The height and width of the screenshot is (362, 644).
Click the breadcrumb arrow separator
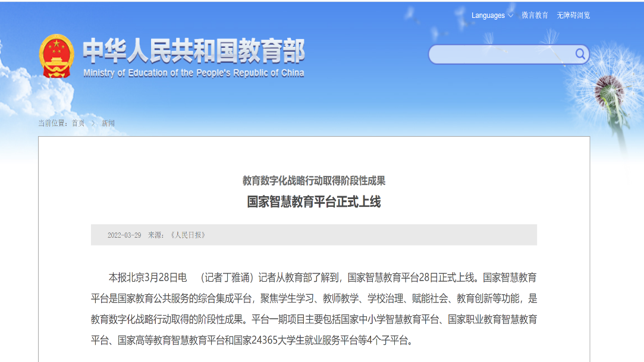coord(92,123)
